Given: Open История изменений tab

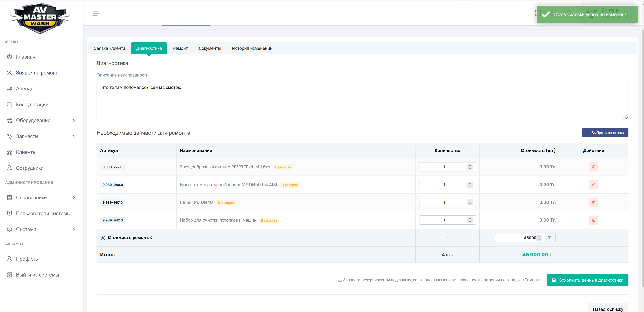Looking at the screenshot, I should 252,48.
